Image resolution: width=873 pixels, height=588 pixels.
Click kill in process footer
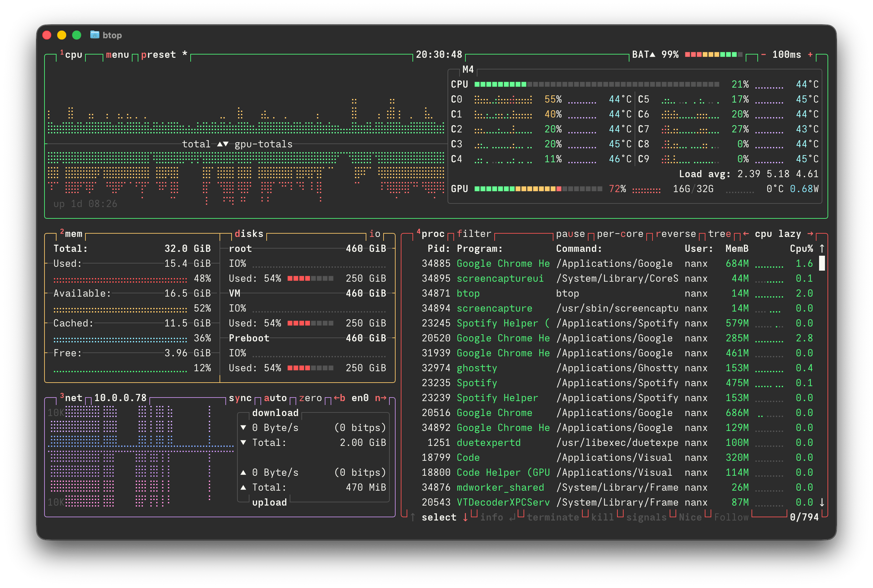pyautogui.click(x=602, y=517)
